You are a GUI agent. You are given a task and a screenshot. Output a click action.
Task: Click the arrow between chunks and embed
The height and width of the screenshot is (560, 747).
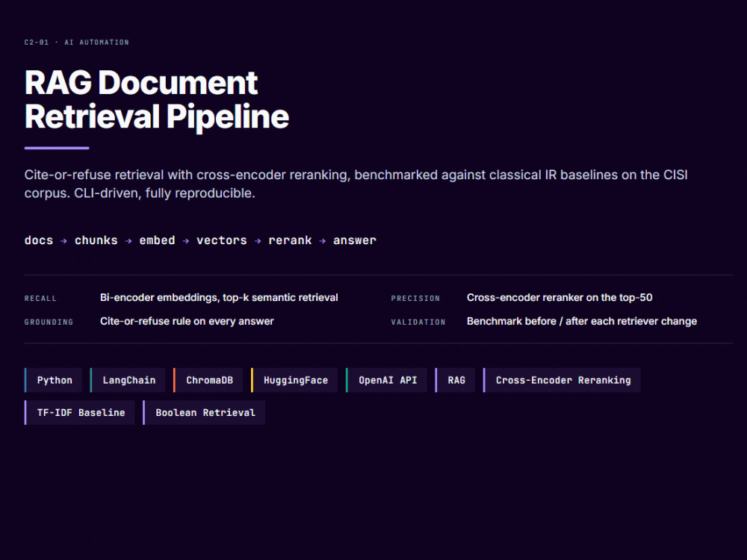pyautogui.click(x=128, y=241)
